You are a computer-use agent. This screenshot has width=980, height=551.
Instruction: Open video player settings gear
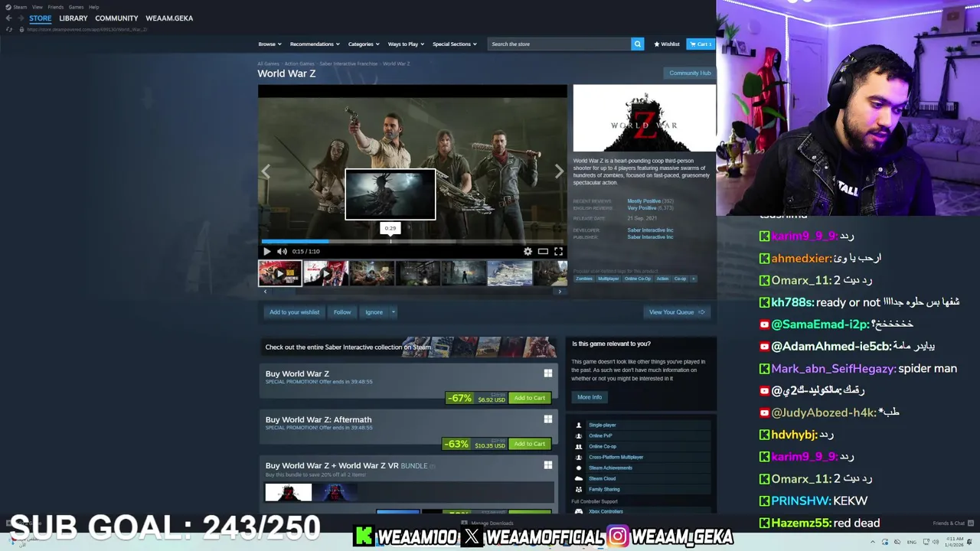pos(528,251)
